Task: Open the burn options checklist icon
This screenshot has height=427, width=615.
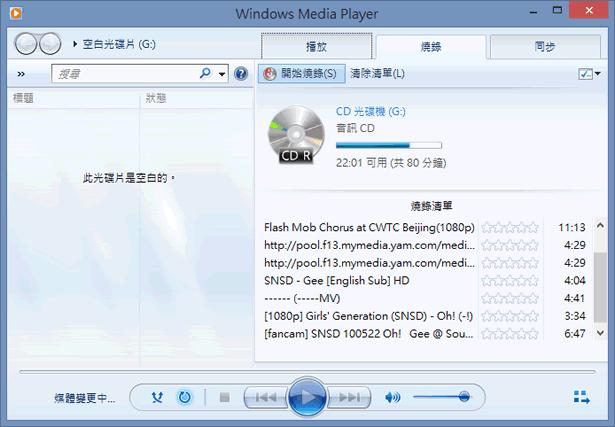Action: [585, 74]
